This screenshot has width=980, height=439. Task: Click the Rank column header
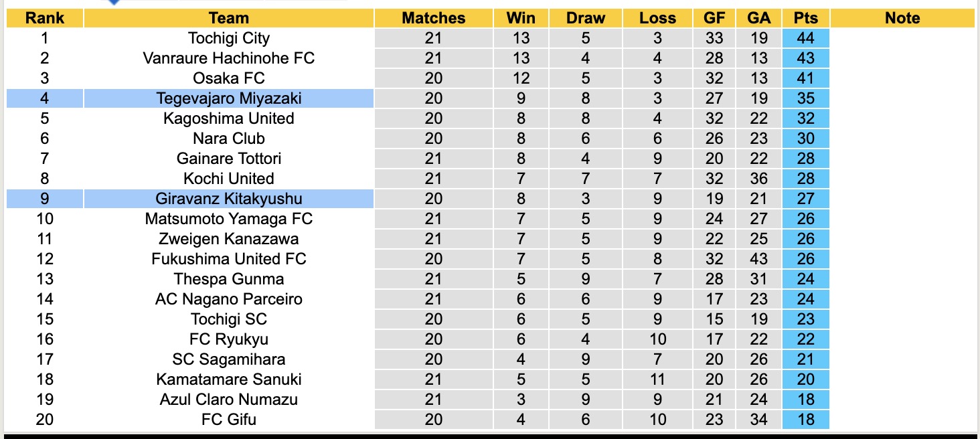(x=44, y=18)
